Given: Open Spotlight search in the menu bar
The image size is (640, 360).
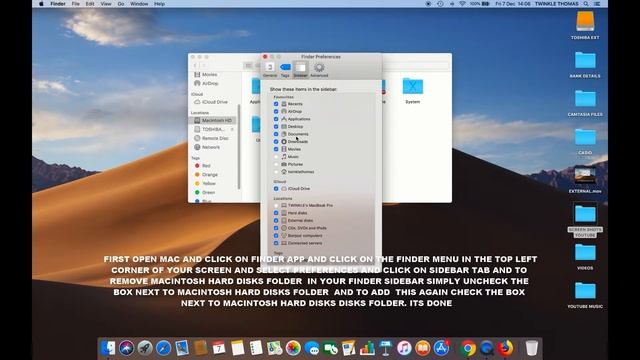Looking at the screenshot, I should point(586,4).
